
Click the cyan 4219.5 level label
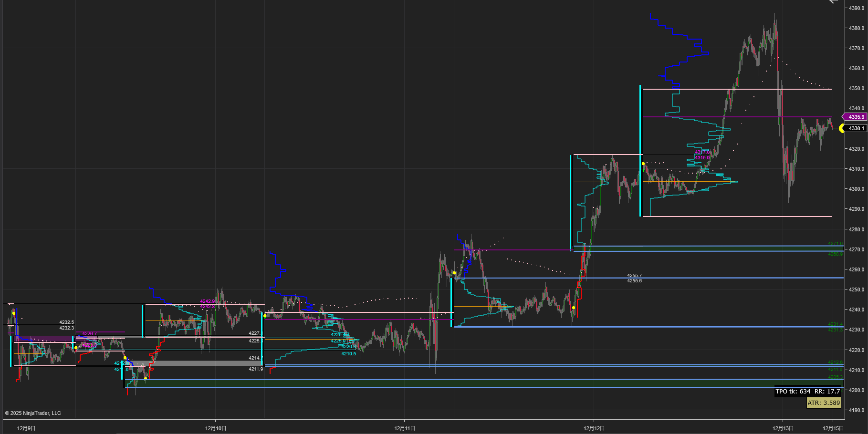(348, 354)
